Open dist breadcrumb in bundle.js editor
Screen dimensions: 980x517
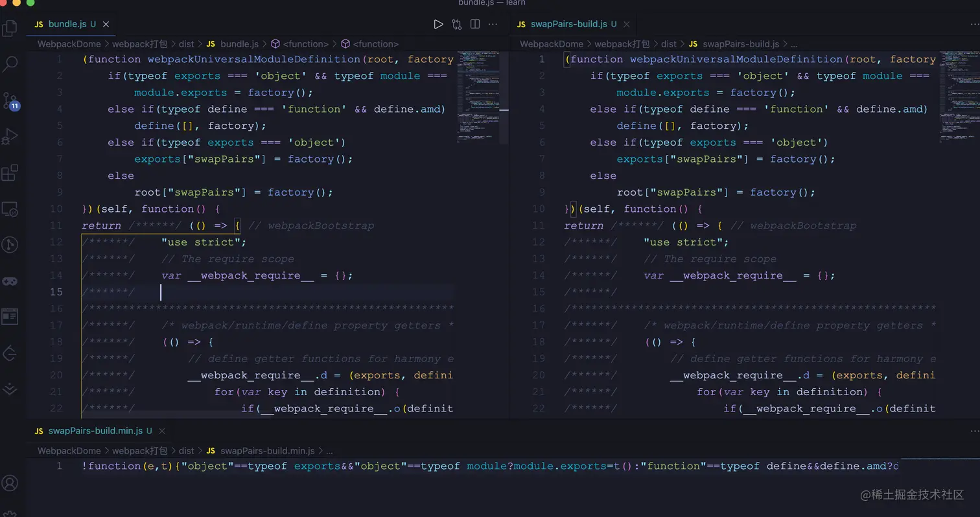(x=186, y=44)
